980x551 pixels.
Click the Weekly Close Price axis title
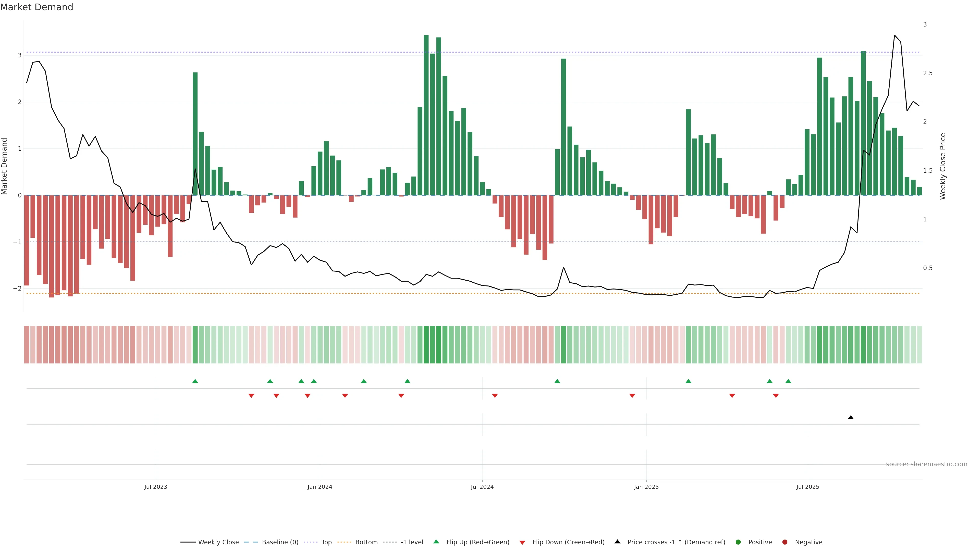pyautogui.click(x=943, y=166)
